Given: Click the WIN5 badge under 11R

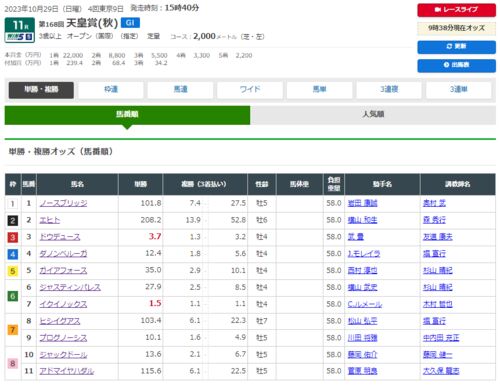Looking at the screenshot, I should coord(20,37).
